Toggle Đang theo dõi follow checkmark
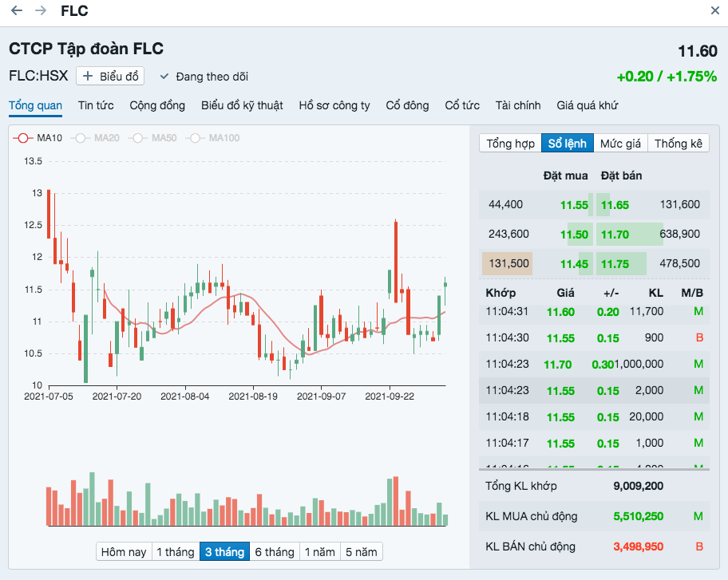Viewport: 728px width, 580px height. [x=204, y=77]
